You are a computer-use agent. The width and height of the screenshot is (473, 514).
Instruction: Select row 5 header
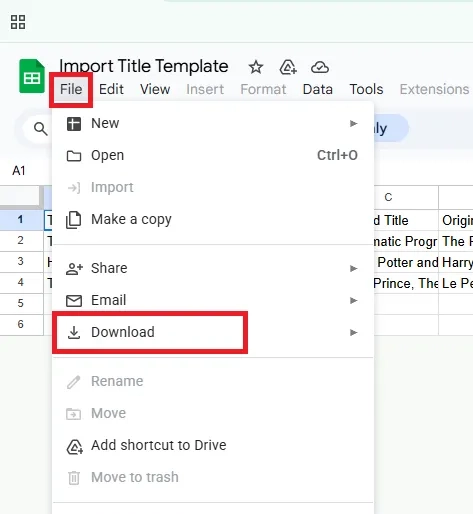click(x=21, y=303)
